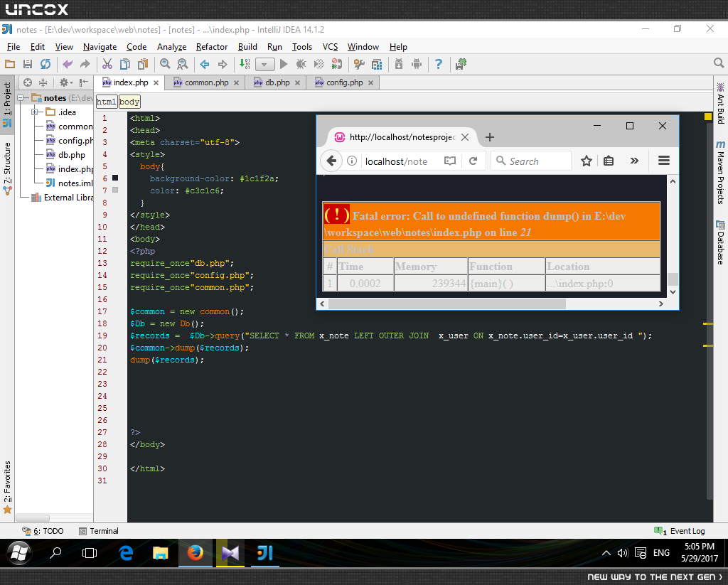The height and width of the screenshot is (585, 728).
Task: Open the File menu
Action: 14,47
